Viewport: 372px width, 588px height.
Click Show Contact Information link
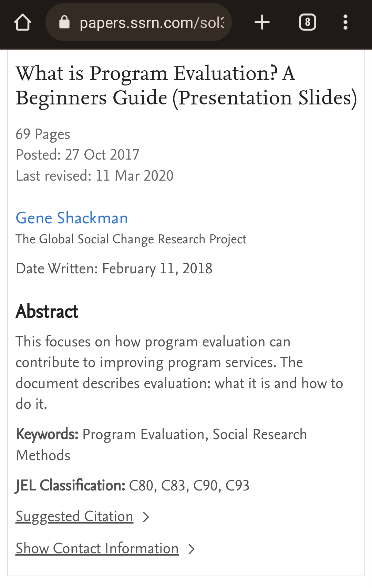pyautogui.click(x=97, y=549)
